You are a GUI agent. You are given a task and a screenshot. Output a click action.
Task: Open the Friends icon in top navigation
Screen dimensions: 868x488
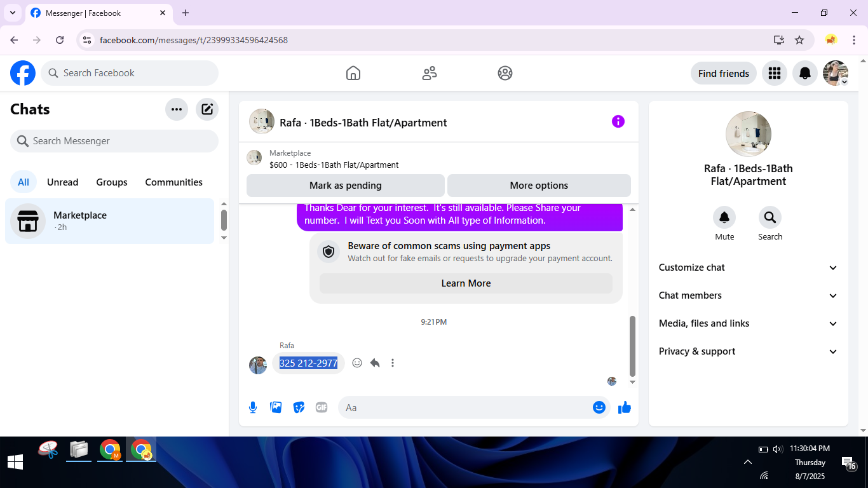tap(430, 73)
